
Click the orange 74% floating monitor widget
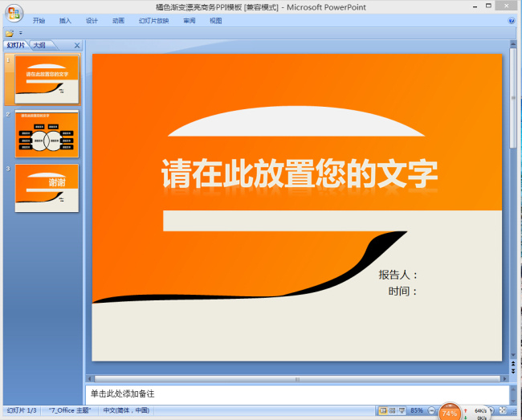pos(450,413)
